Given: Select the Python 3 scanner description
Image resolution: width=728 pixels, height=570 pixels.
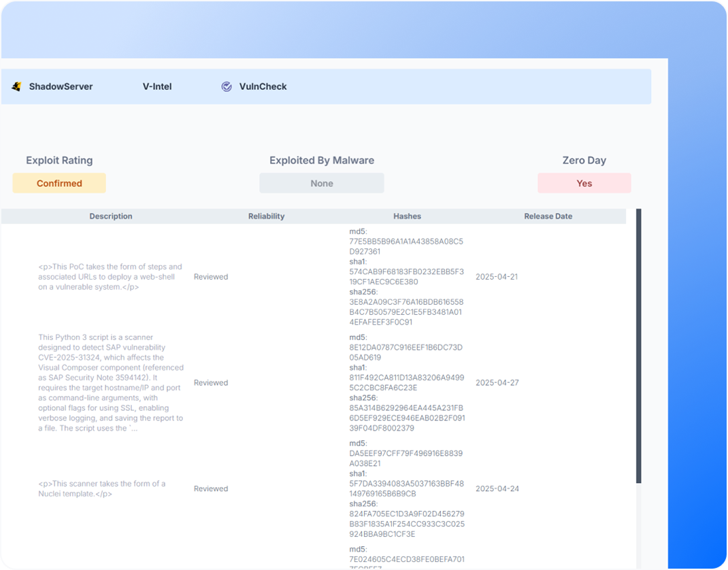Looking at the screenshot, I should (x=111, y=382).
